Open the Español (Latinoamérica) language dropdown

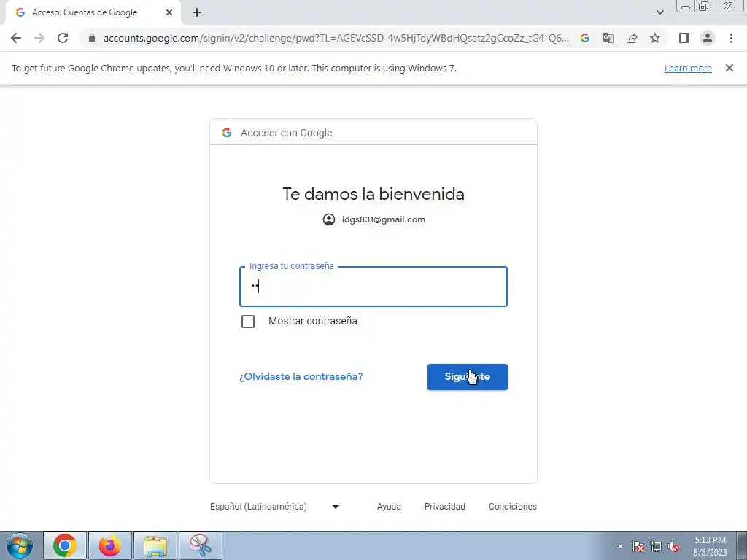(275, 507)
